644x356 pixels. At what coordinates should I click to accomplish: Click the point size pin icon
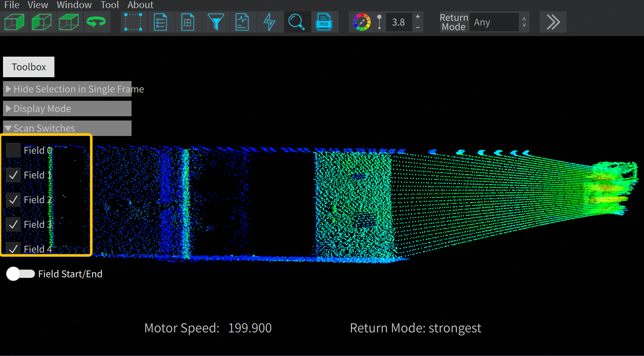379,22
